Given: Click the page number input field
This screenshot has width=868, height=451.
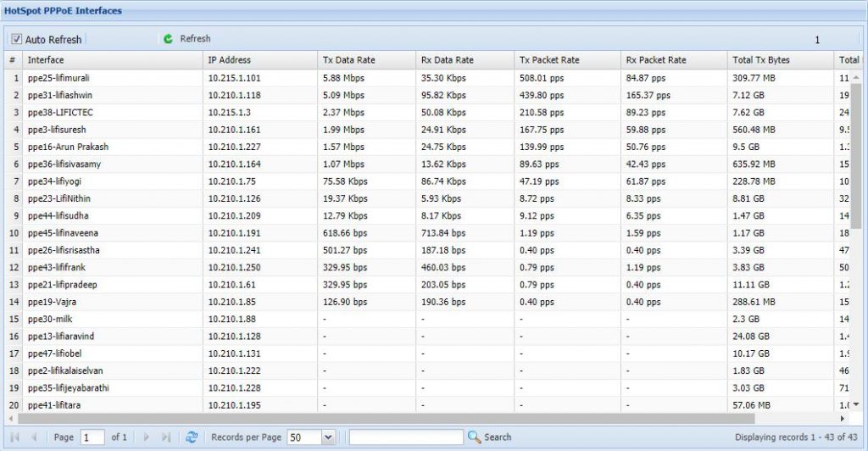Looking at the screenshot, I should tap(92, 437).
